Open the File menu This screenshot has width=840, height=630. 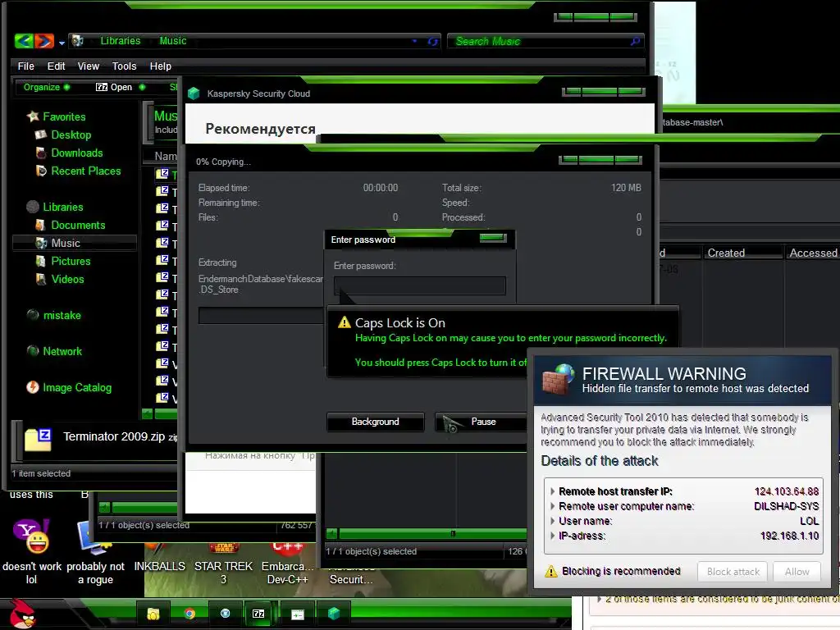pos(25,66)
